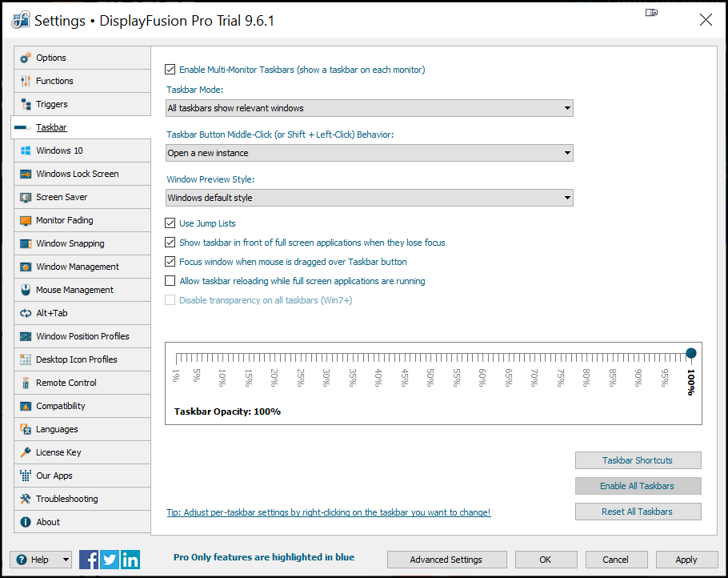Click the Windows 10 logo icon

tap(26, 151)
